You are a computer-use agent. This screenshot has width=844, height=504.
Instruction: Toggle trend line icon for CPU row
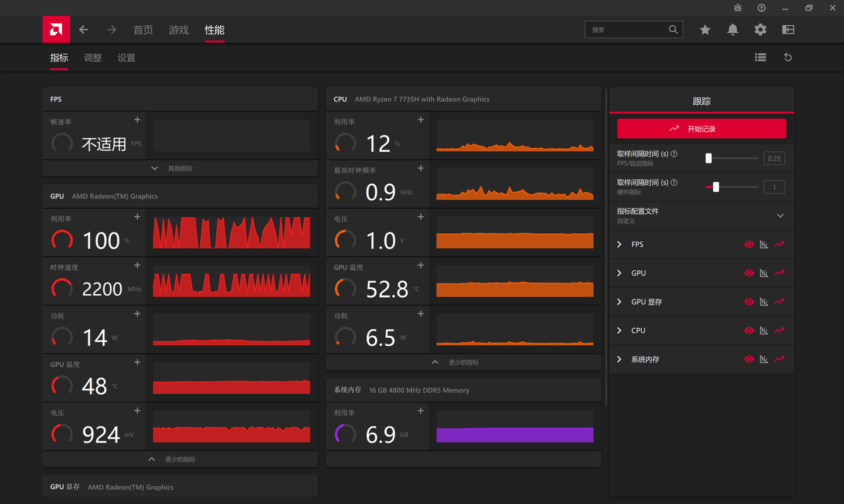[x=779, y=331]
